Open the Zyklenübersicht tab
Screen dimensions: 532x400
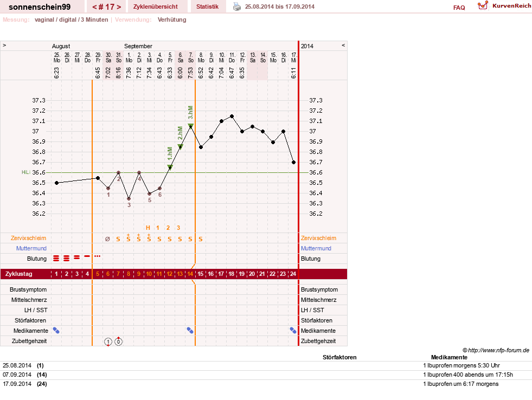click(x=156, y=7)
